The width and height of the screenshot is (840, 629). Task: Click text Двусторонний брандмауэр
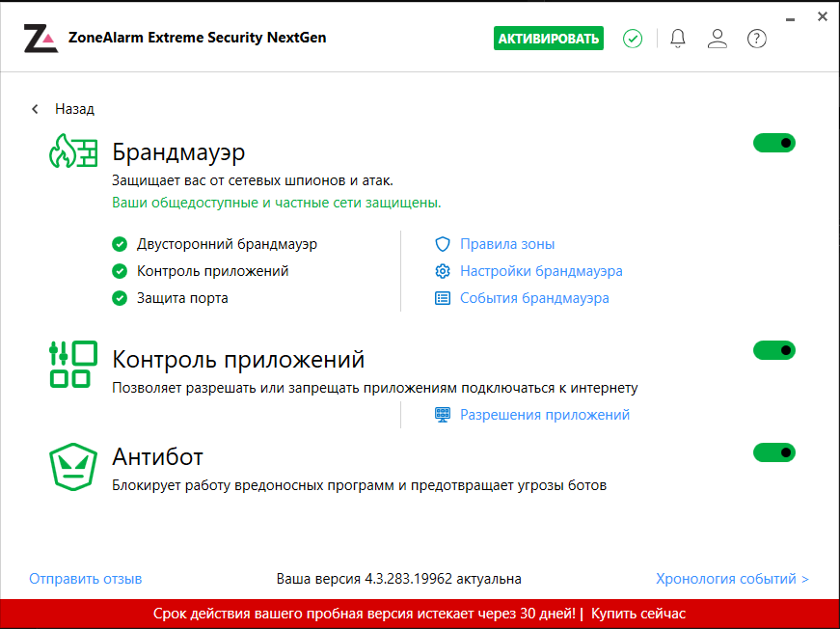[x=228, y=244]
